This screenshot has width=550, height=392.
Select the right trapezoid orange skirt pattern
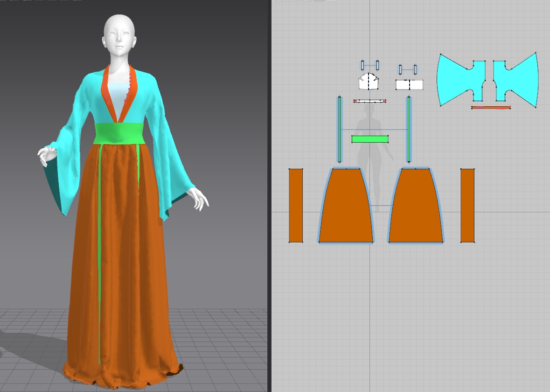click(416, 206)
